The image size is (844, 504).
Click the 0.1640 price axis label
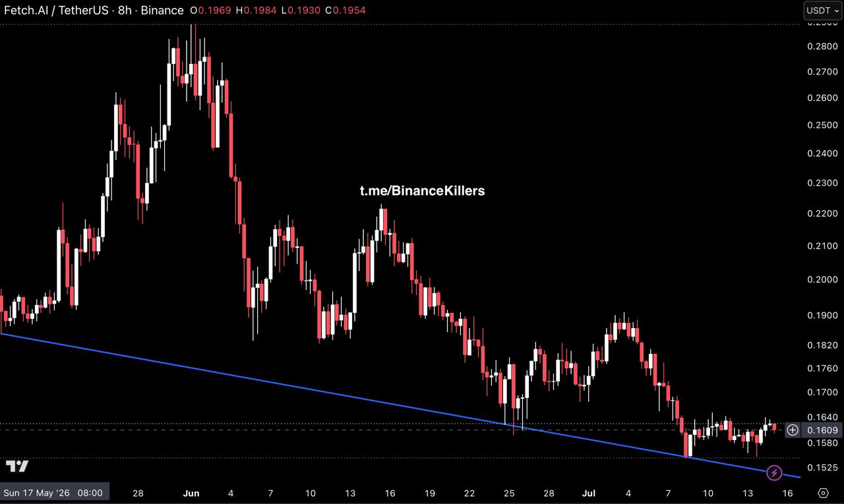pyautogui.click(x=822, y=416)
